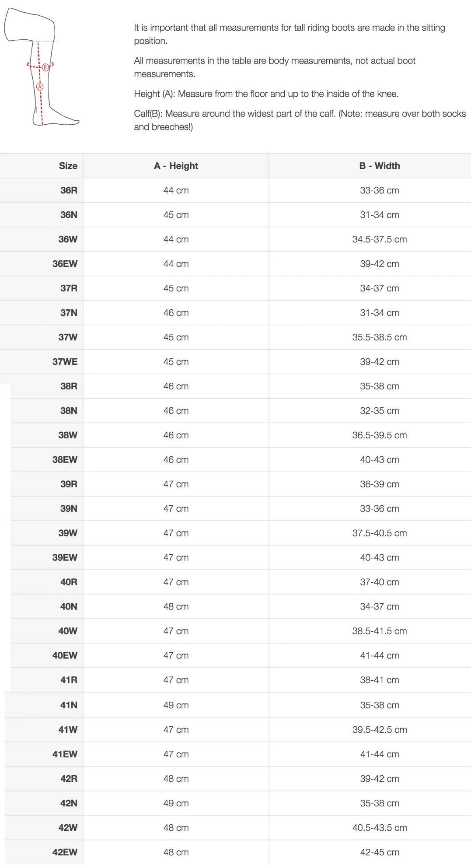Click the 38.5-41.5 cm width for 40W

pos(380,631)
